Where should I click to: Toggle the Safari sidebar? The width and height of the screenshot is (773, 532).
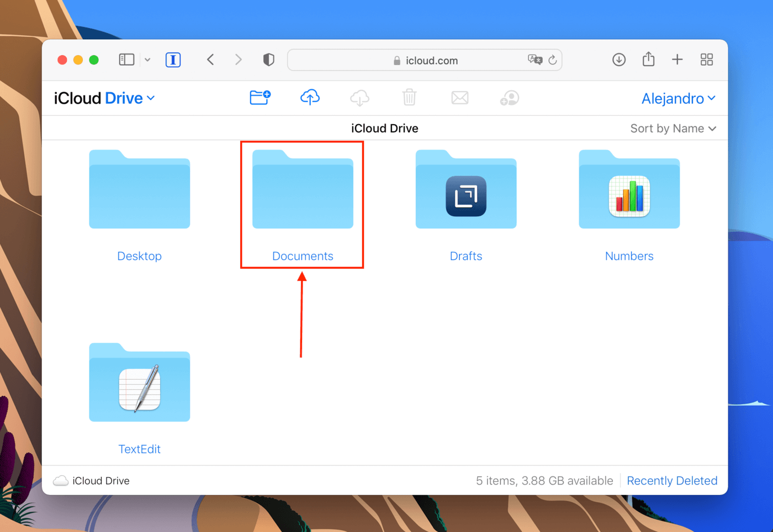point(126,60)
